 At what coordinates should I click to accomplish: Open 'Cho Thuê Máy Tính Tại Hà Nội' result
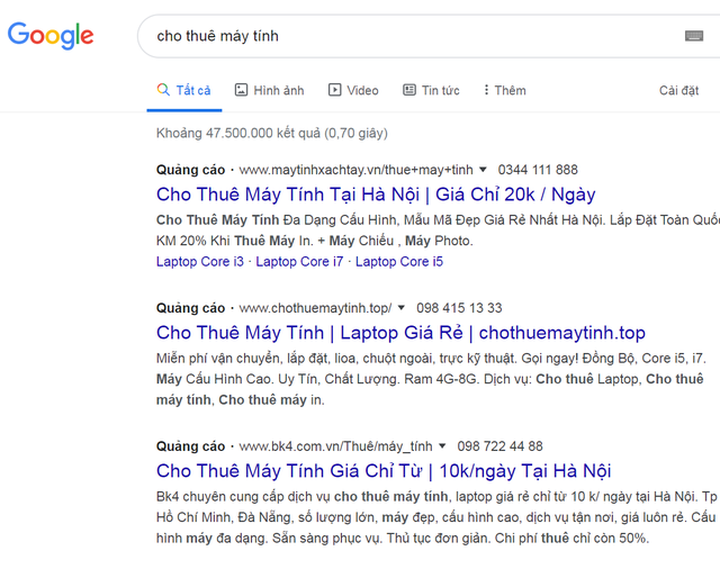tap(376, 194)
